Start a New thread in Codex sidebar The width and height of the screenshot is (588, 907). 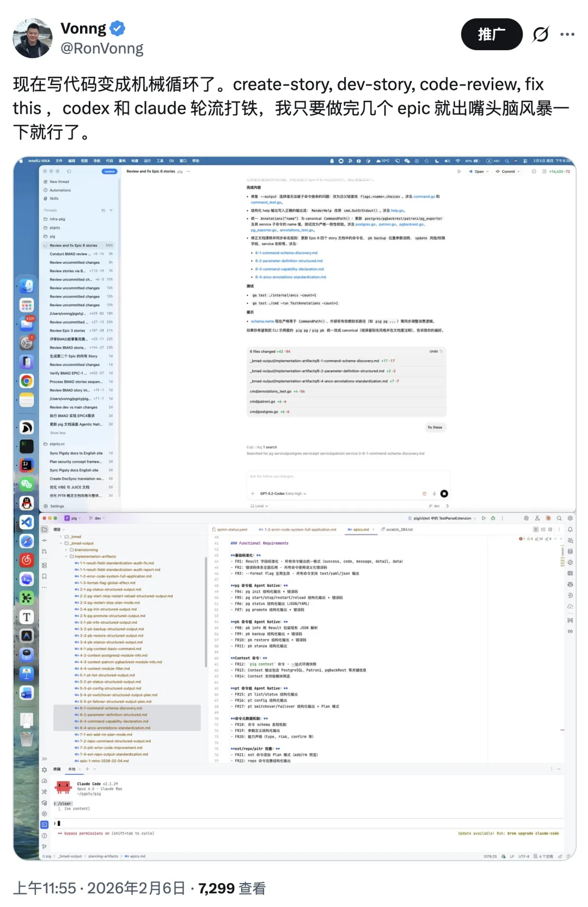pyautogui.click(x=59, y=181)
